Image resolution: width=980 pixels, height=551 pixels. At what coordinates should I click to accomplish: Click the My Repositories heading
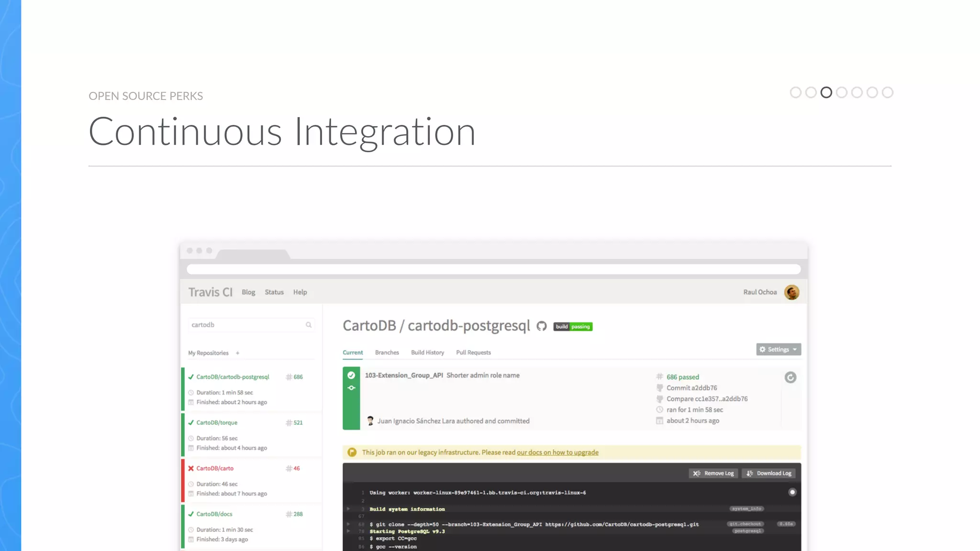pos(208,353)
